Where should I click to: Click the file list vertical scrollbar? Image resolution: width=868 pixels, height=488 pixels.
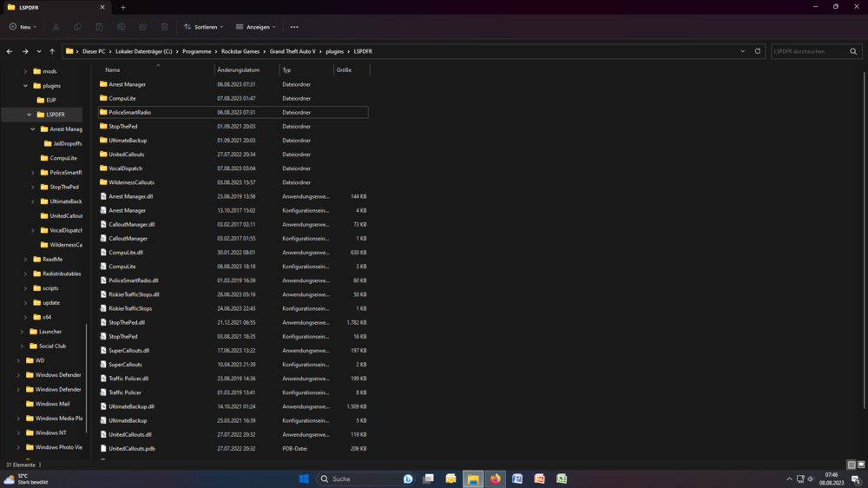(865, 241)
